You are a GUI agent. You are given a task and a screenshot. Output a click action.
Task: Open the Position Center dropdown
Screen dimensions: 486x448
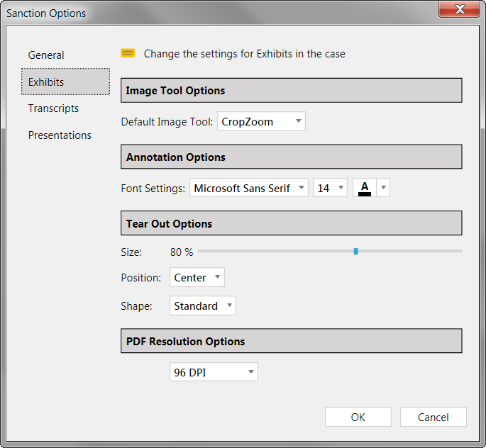197,277
